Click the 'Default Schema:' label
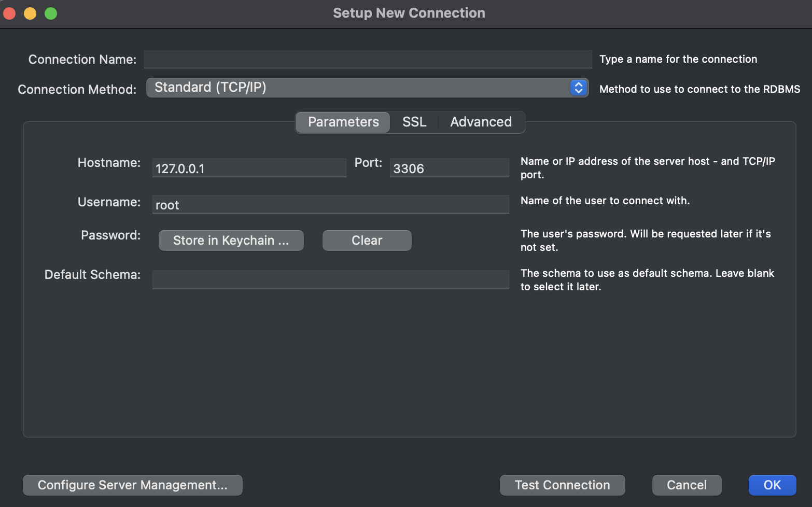The height and width of the screenshot is (507, 812). [92, 275]
